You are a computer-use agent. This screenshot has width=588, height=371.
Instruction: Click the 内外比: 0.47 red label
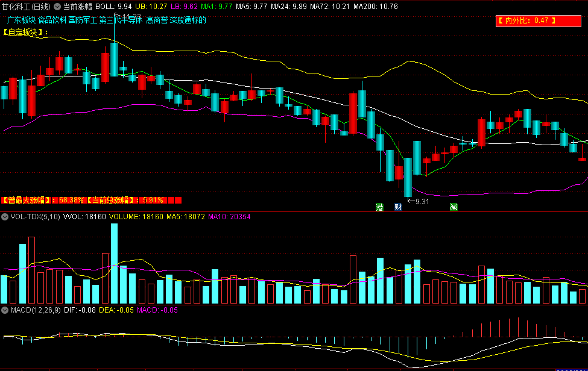[x=538, y=20]
